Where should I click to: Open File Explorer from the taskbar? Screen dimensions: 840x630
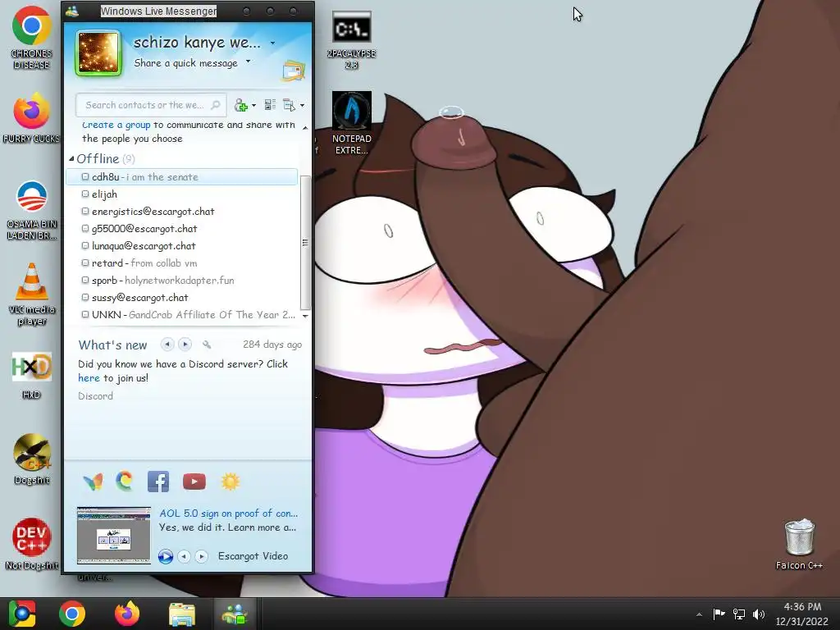point(182,614)
